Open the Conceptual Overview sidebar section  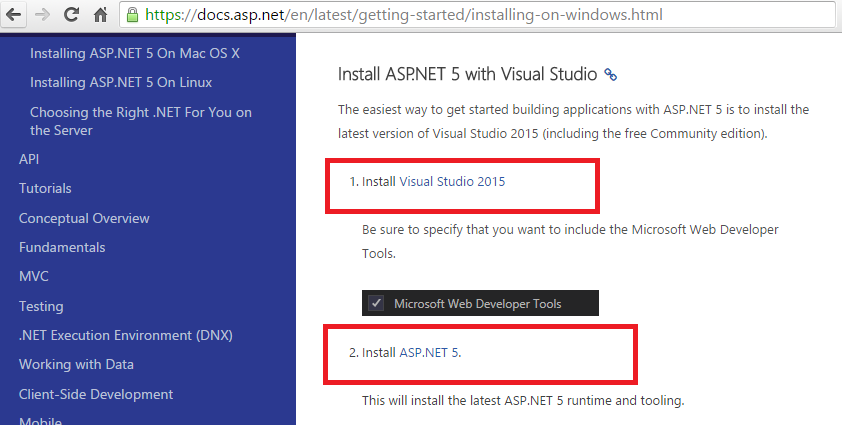(84, 218)
